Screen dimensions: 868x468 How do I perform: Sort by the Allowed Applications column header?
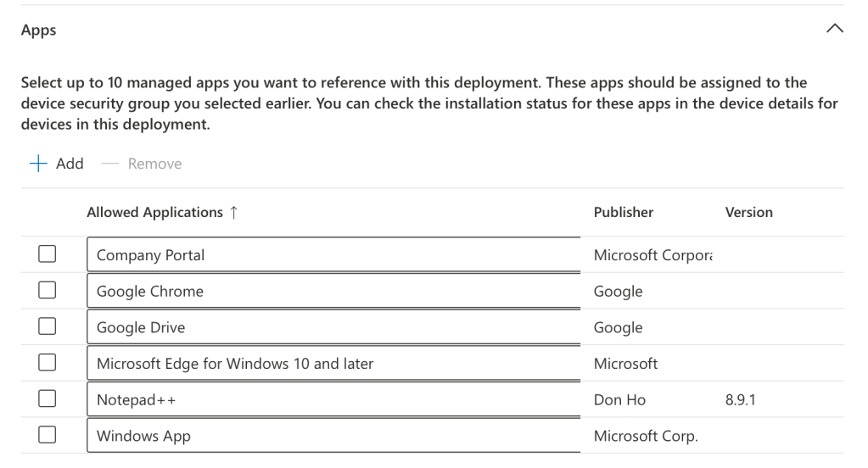tap(154, 213)
